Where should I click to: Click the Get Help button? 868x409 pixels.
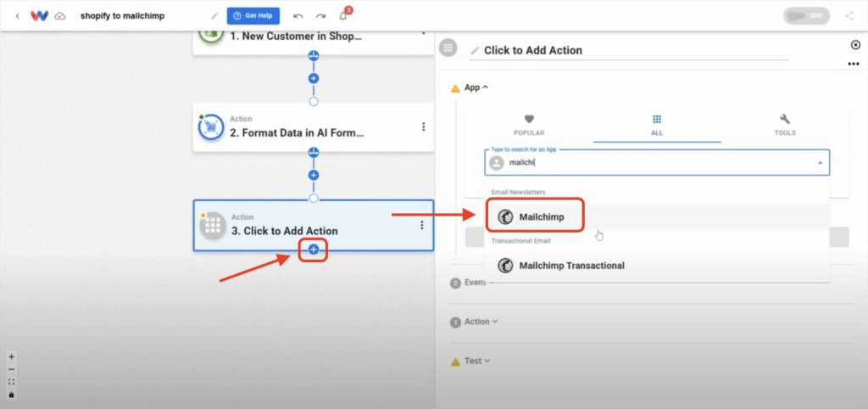point(253,15)
